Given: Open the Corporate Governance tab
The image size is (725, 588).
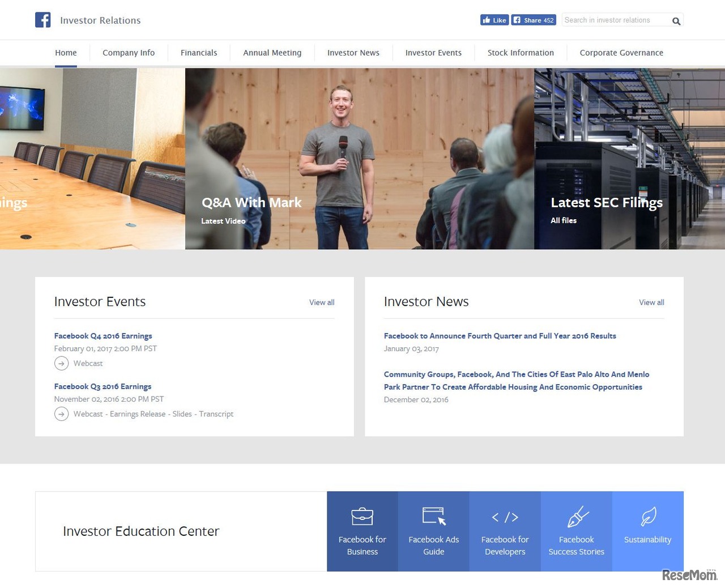Looking at the screenshot, I should pyautogui.click(x=621, y=53).
